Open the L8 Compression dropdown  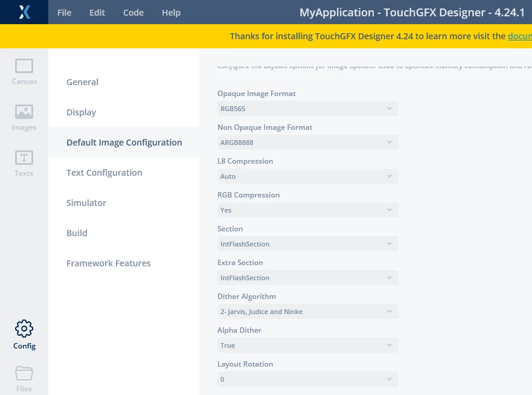[308, 176]
